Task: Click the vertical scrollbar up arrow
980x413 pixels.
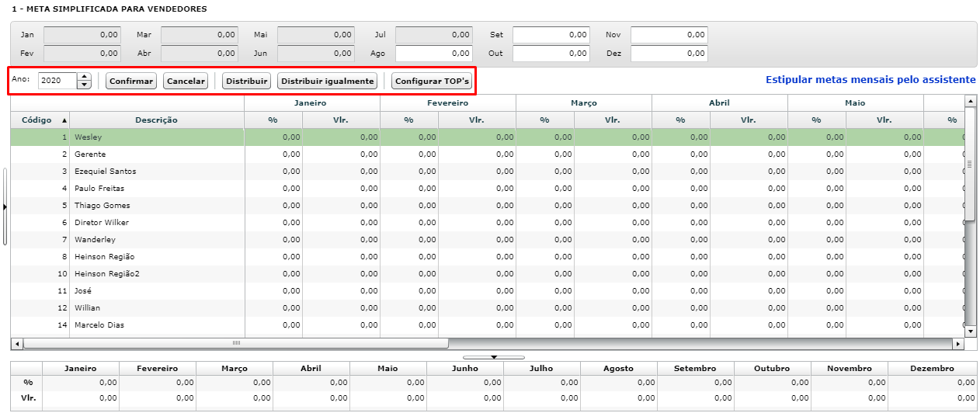Action: [x=970, y=101]
